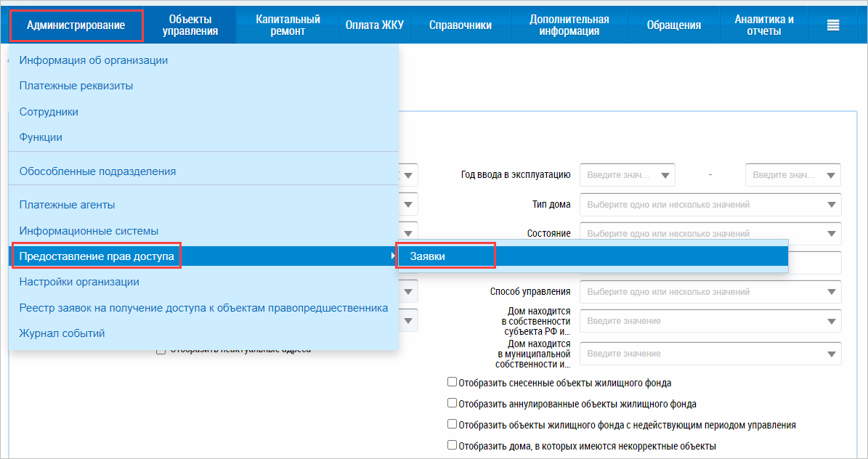This screenshot has height=459, width=868.
Task: Open the second Год ввода в эксплуатацию dropdown
Action: click(x=792, y=175)
